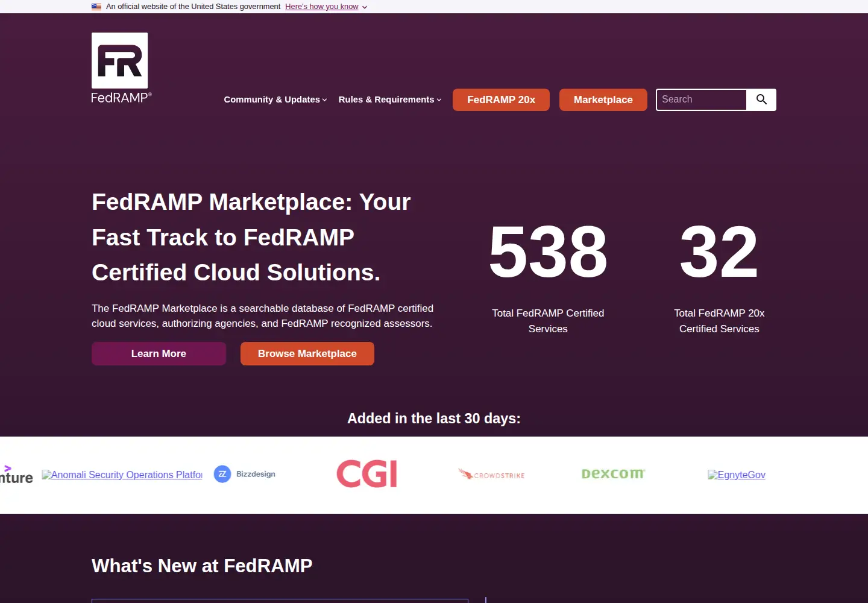Image resolution: width=868 pixels, height=603 pixels.
Task: Open the Marketplace page
Action: tap(603, 99)
